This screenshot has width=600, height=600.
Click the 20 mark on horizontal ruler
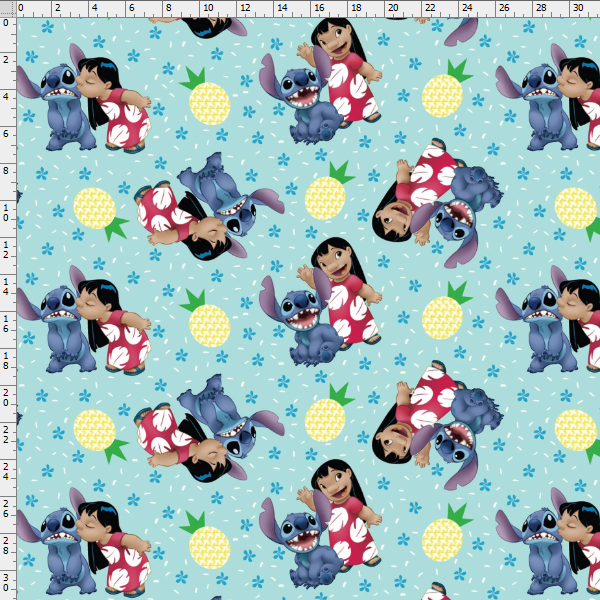[393, 8]
